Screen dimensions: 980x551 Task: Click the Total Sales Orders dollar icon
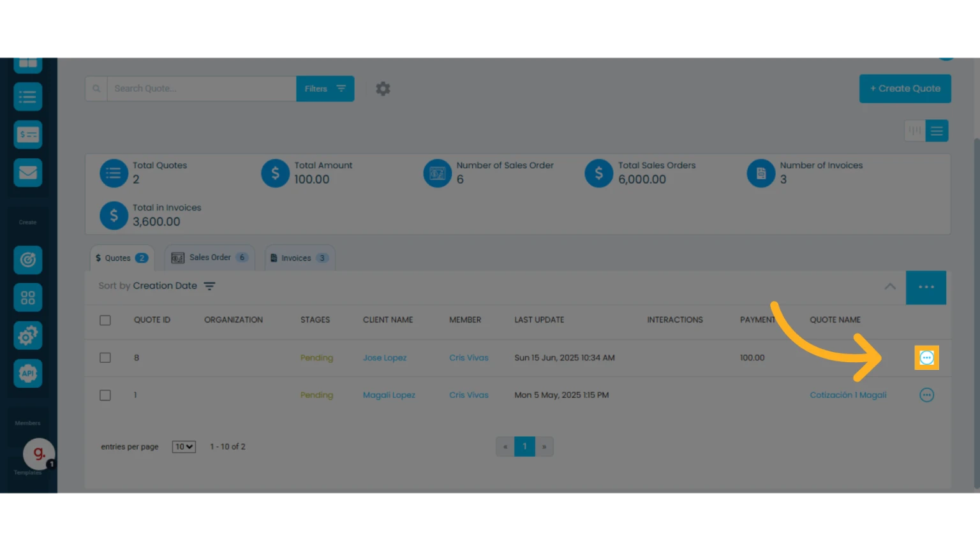[598, 173]
